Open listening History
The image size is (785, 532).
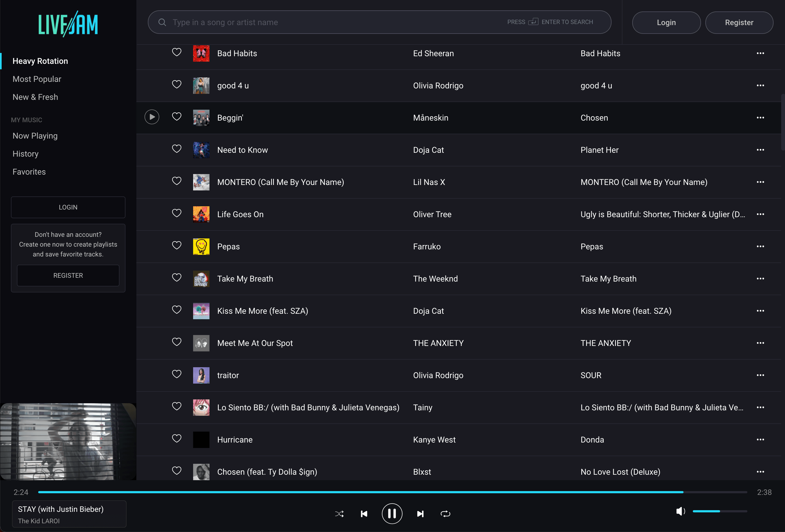[x=25, y=154]
